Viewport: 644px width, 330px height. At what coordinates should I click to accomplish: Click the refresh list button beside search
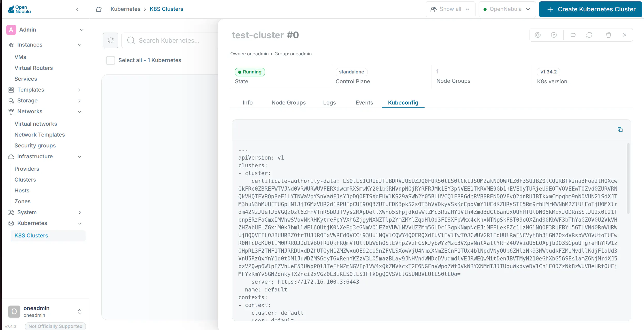pos(111,40)
